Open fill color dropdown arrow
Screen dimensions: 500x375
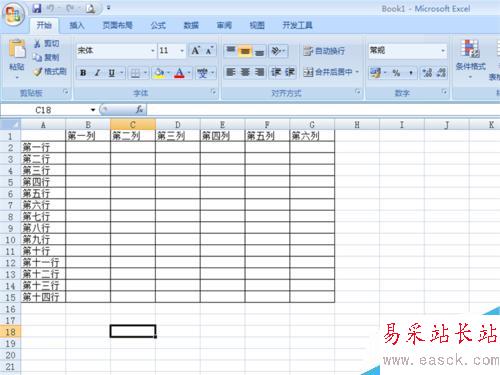(168, 73)
